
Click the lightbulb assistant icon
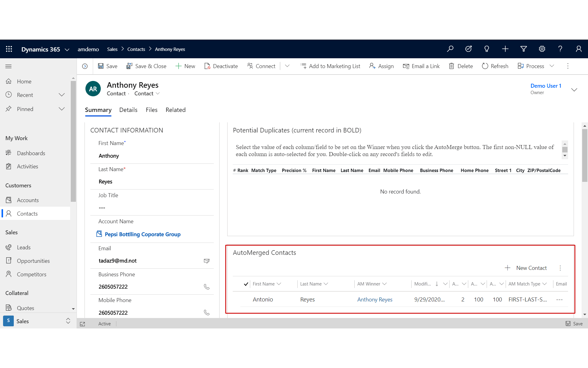[487, 49]
